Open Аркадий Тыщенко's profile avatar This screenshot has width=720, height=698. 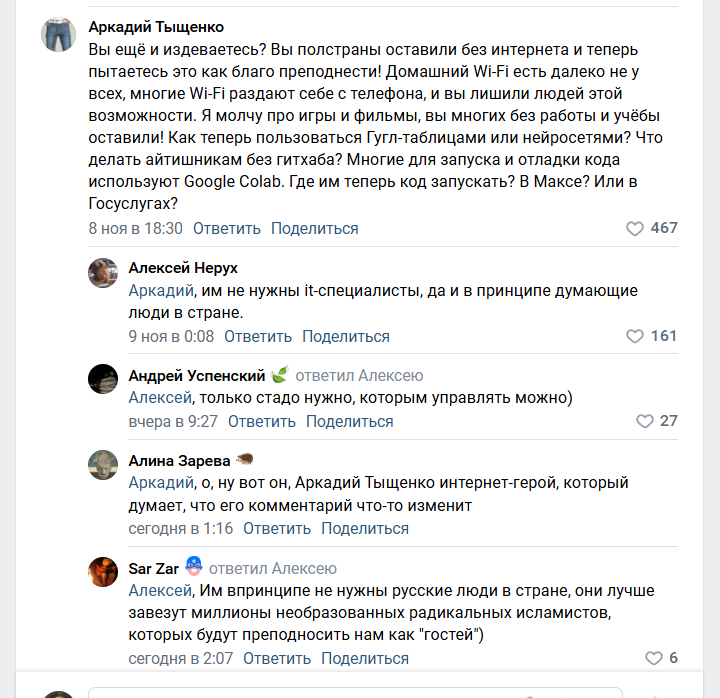coord(58,36)
